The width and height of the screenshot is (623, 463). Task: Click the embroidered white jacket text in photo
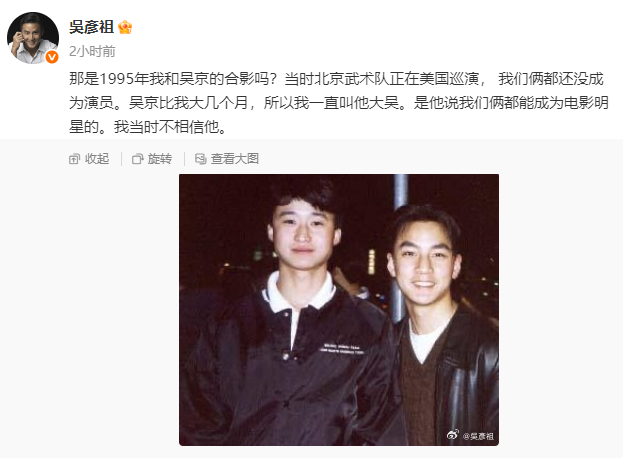click(x=342, y=349)
